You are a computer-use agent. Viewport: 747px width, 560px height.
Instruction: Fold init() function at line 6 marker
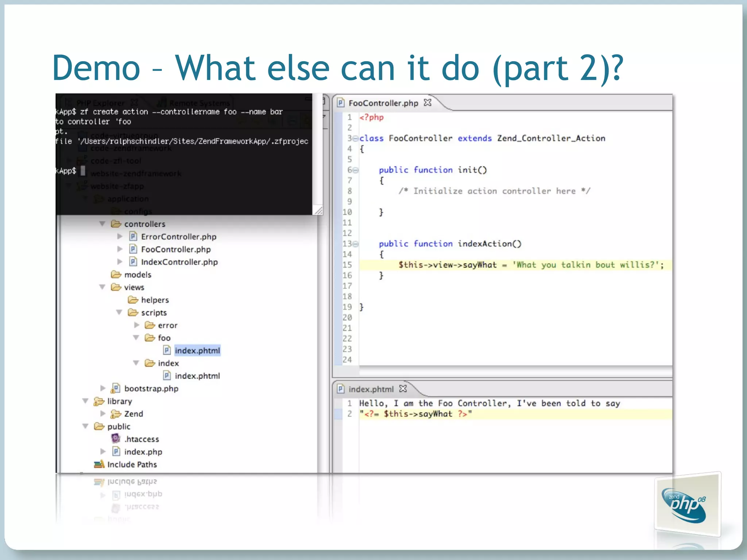[356, 170]
